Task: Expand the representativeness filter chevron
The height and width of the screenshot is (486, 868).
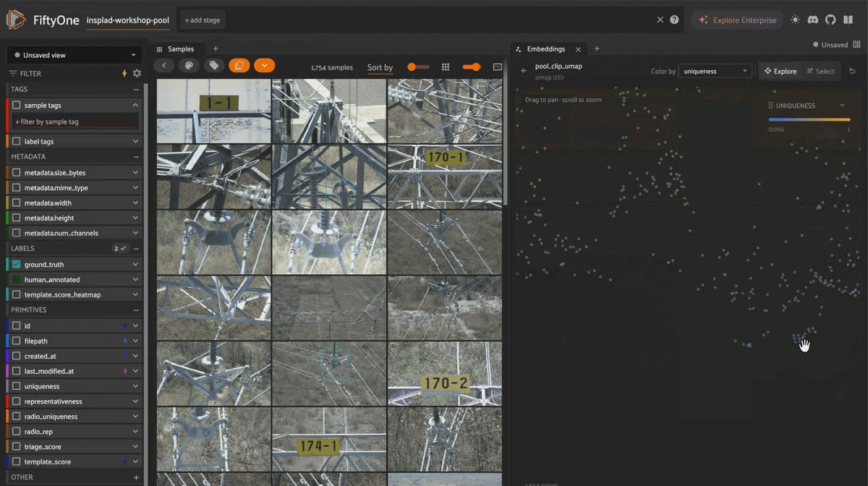Action: click(135, 401)
